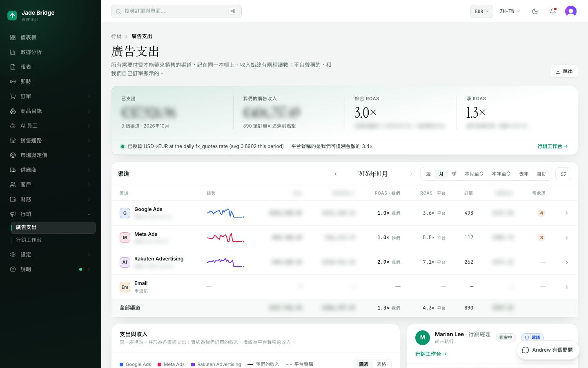This screenshot has width=588, height=368.
Task: Go to next month arrow
Action: tap(411, 174)
